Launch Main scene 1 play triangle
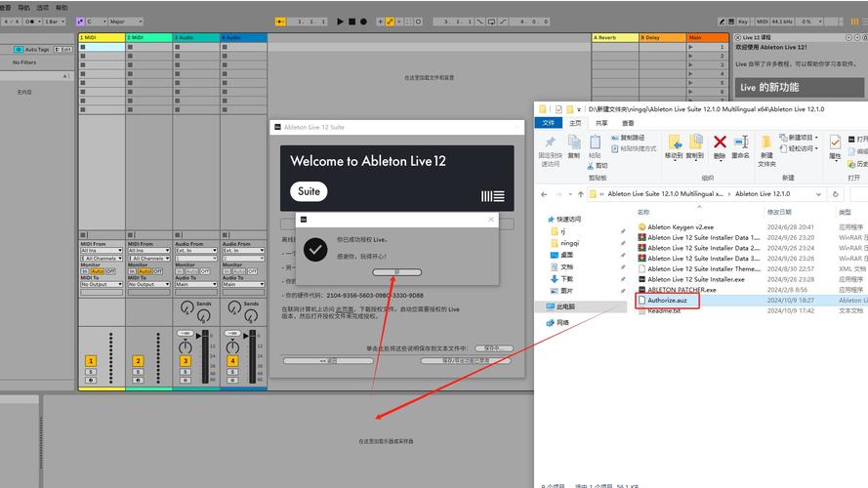Image resolution: width=868 pixels, height=488 pixels. click(690, 47)
